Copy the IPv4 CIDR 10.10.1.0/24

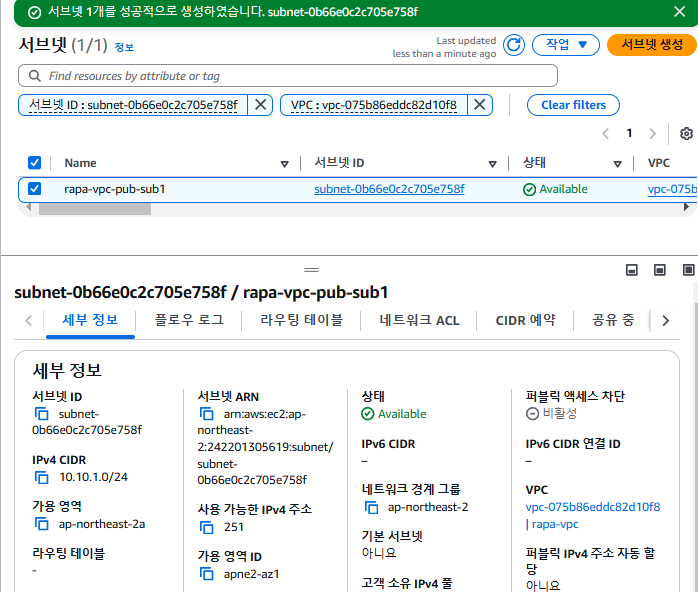(42, 477)
